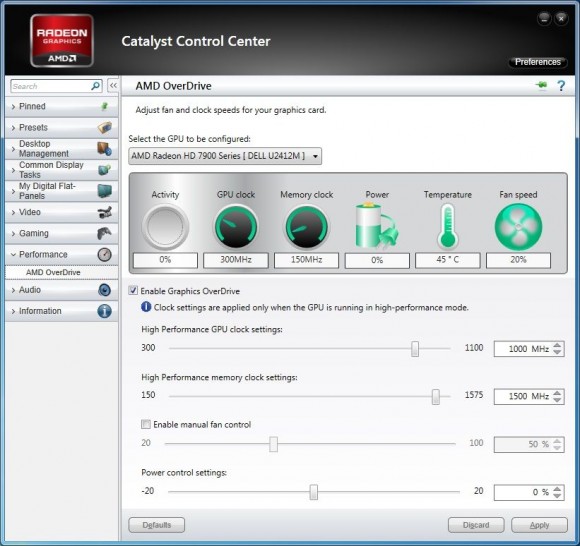Click the power control slider handle
The height and width of the screenshot is (546, 580).
coord(314,492)
